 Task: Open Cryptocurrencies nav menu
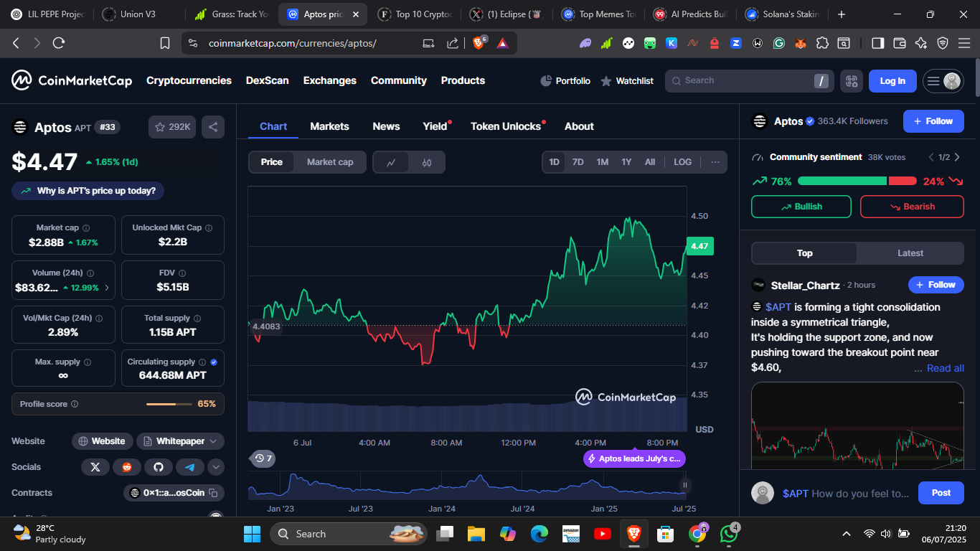(189, 80)
